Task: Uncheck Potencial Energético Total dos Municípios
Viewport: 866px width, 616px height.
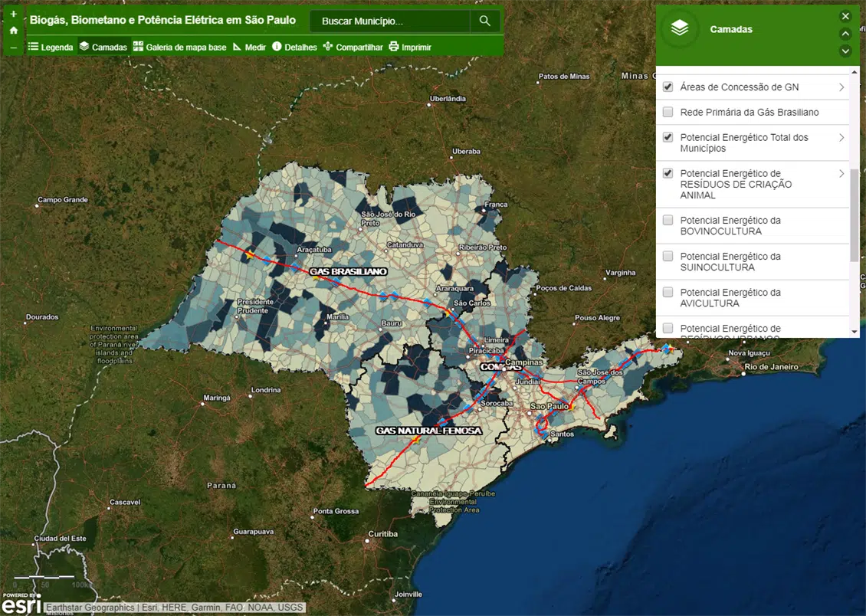Action: [x=668, y=137]
